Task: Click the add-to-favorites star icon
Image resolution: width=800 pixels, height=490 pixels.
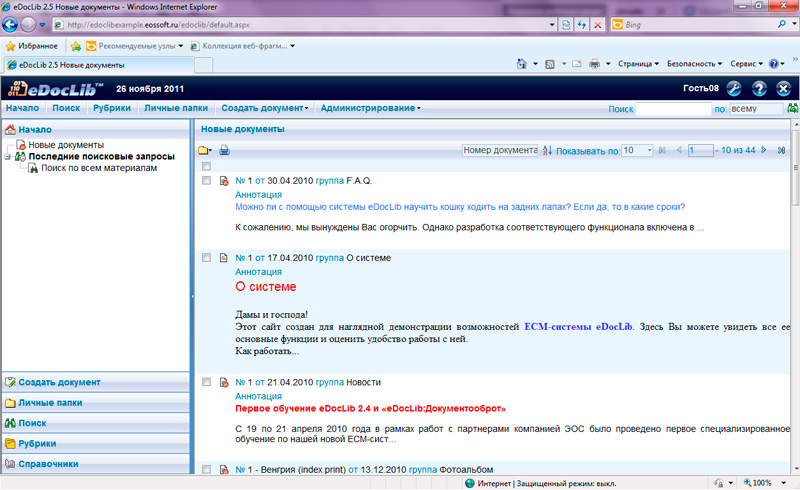Action: [76, 46]
